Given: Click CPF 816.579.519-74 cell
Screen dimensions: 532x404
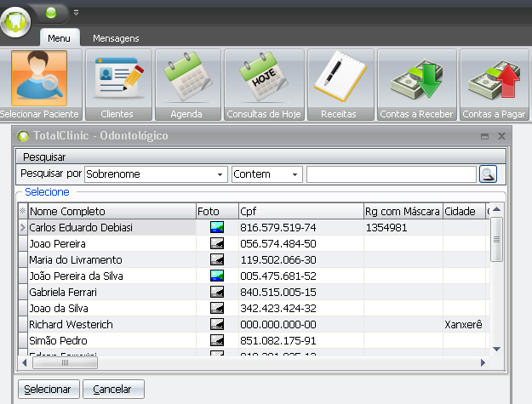Looking at the screenshot, I should click(x=301, y=227).
